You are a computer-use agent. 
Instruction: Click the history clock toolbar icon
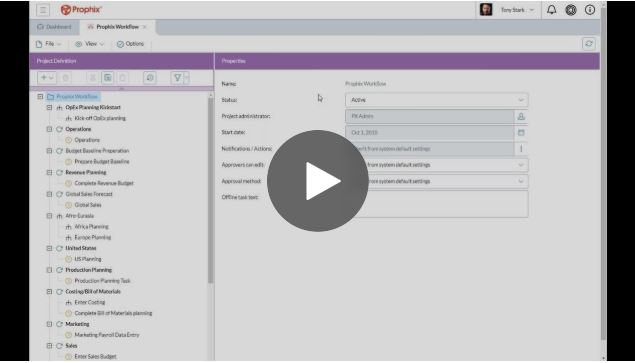tap(150, 78)
